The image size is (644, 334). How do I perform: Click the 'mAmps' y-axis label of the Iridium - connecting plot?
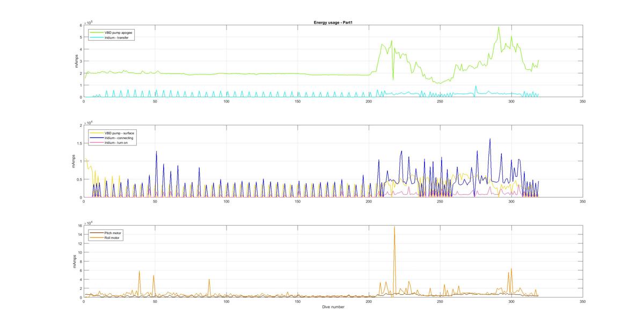[x=74, y=162]
